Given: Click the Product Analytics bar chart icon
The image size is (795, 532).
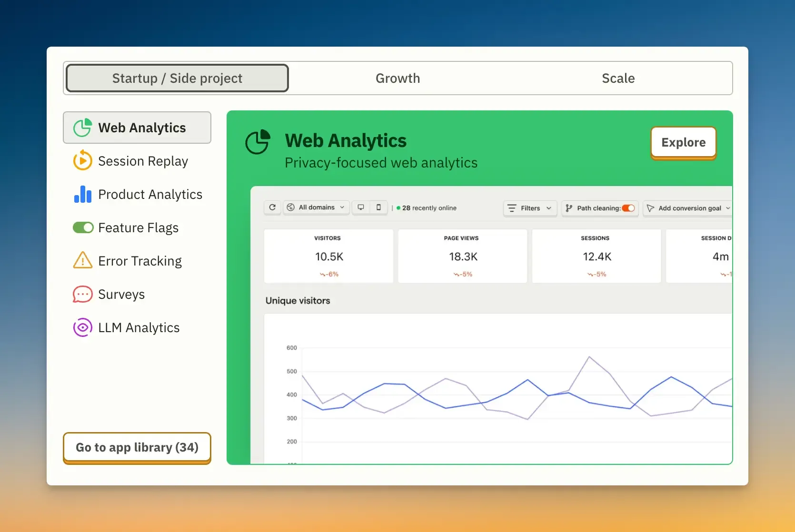Looking at the screenshot, I should click(82, 194).
